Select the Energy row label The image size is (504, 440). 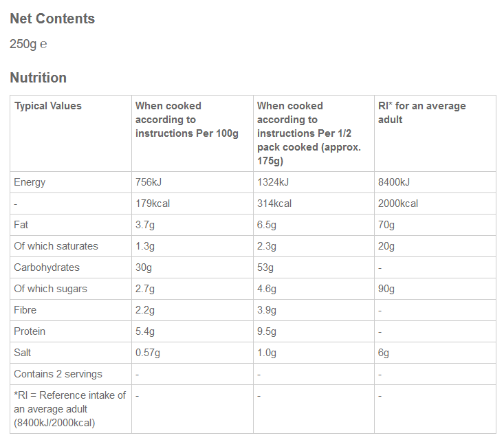pos(30,182)
